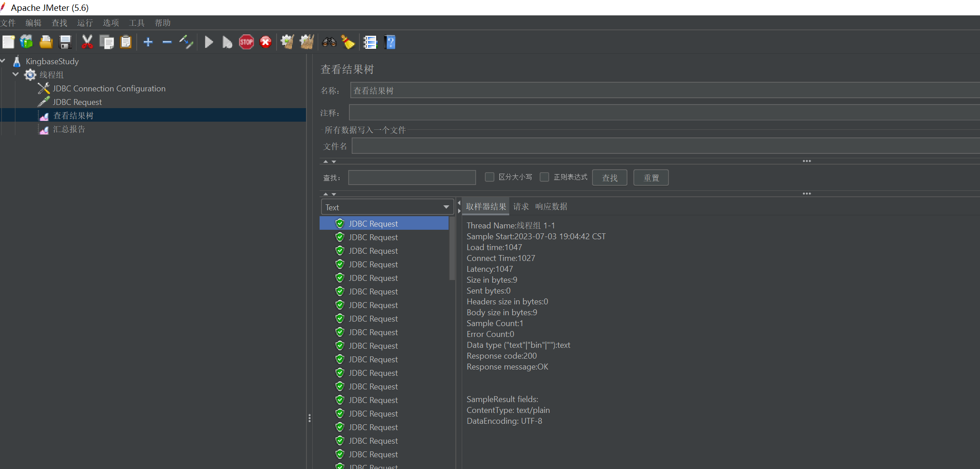Viewport: 980px width, 469px height.
Task: Collapse the KingbaseStudy test plan node
Action: click(3, 61)
